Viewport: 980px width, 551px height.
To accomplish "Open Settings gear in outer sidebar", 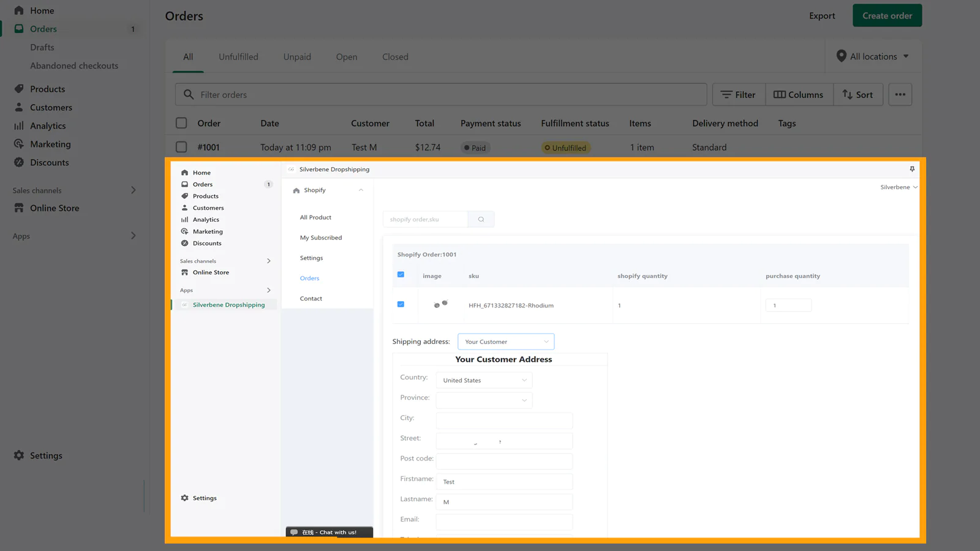I will click(x=19, y=455).
